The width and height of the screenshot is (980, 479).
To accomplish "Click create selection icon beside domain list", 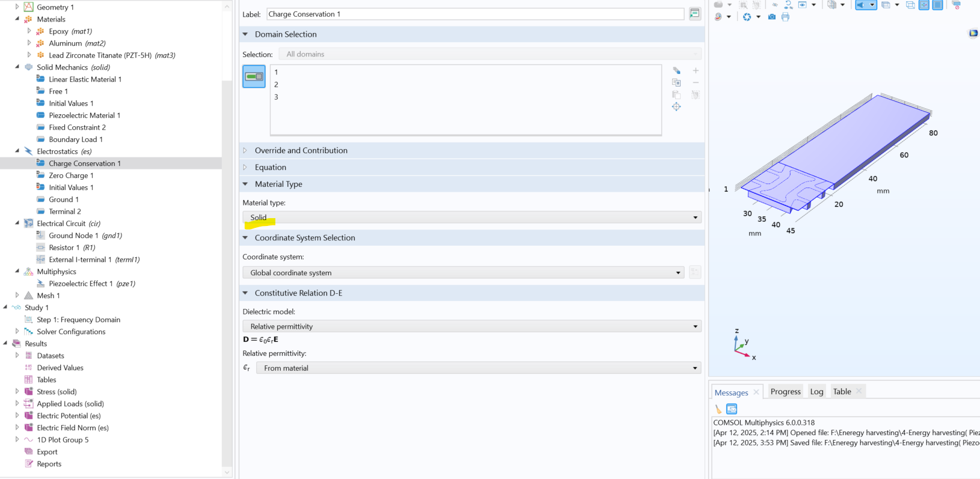I will pos(676,71).
